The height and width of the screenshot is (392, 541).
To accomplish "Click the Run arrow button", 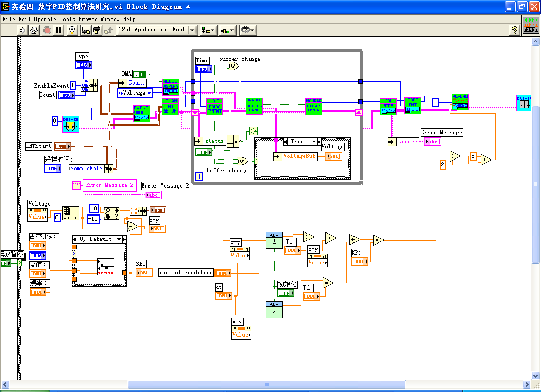I will point(22,31).
